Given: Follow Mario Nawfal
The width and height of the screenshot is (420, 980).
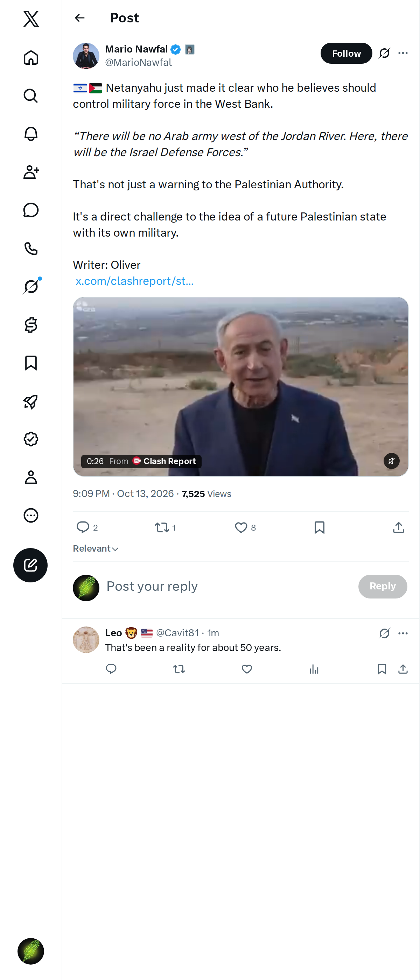Looking at the screenshot, I should click(x=346, y=53).
